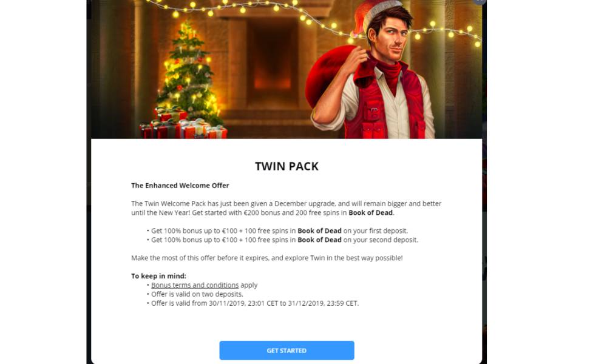
Task: Click the gift boxes under the tree
Action: click(x=183, y=124)
